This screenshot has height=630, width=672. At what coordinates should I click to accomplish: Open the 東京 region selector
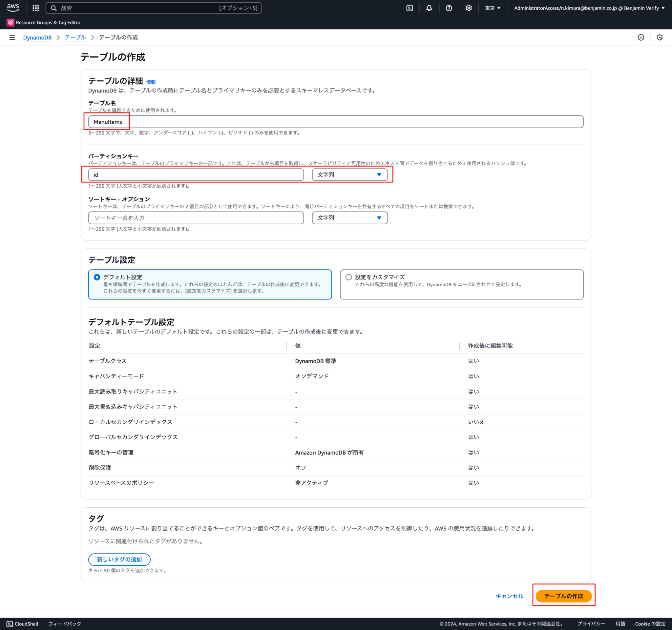(492, 8)
